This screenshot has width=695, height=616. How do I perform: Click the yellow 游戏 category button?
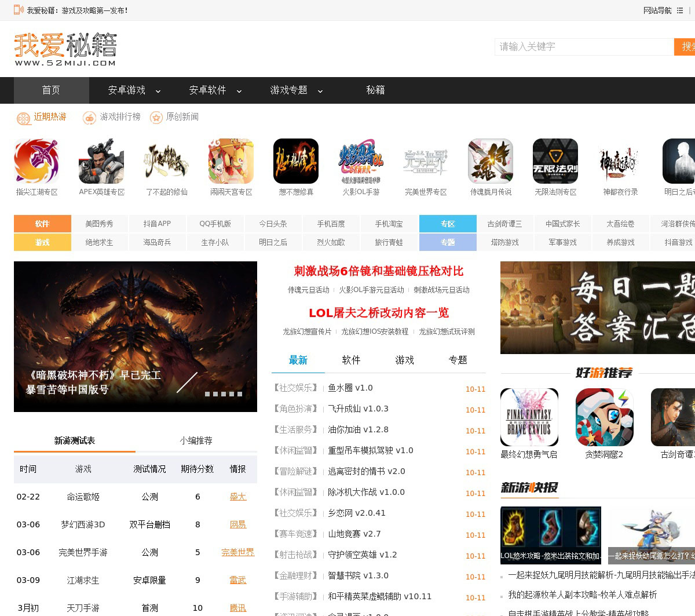click(42, 242)
